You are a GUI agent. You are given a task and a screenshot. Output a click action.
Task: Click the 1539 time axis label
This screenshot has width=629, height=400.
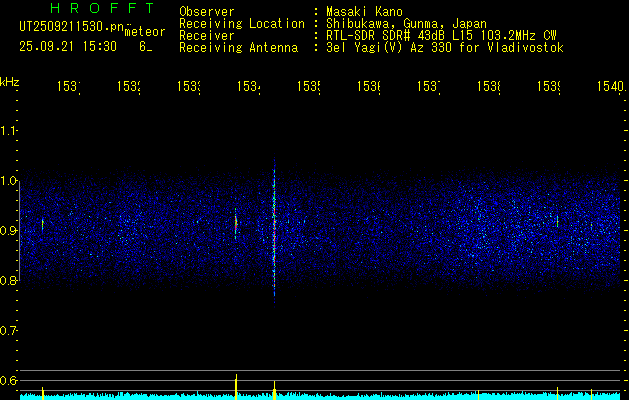tap(549, 86)
